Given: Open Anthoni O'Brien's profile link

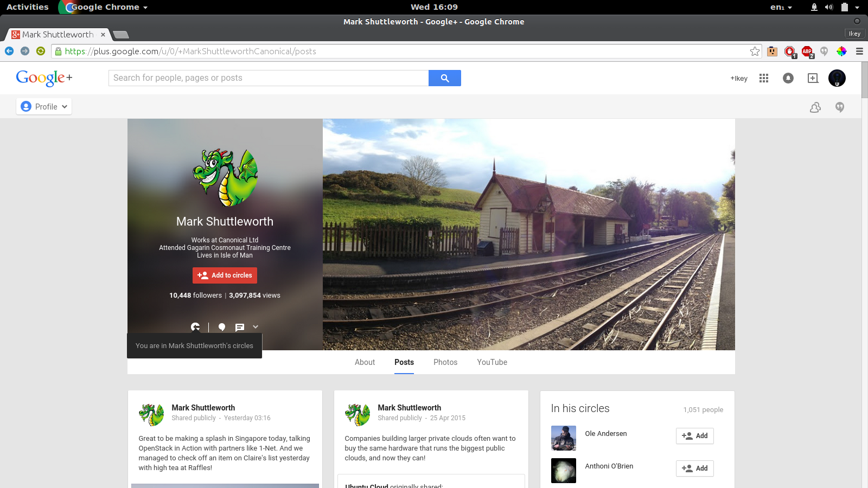Looking at the screenshot, I should (609, 466).
